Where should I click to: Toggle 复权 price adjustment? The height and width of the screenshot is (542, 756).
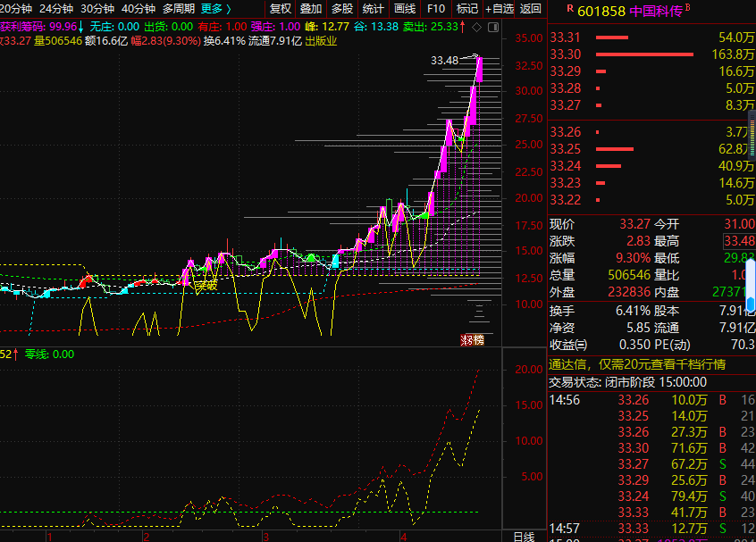pyautogui.click(x=281, y=8)
